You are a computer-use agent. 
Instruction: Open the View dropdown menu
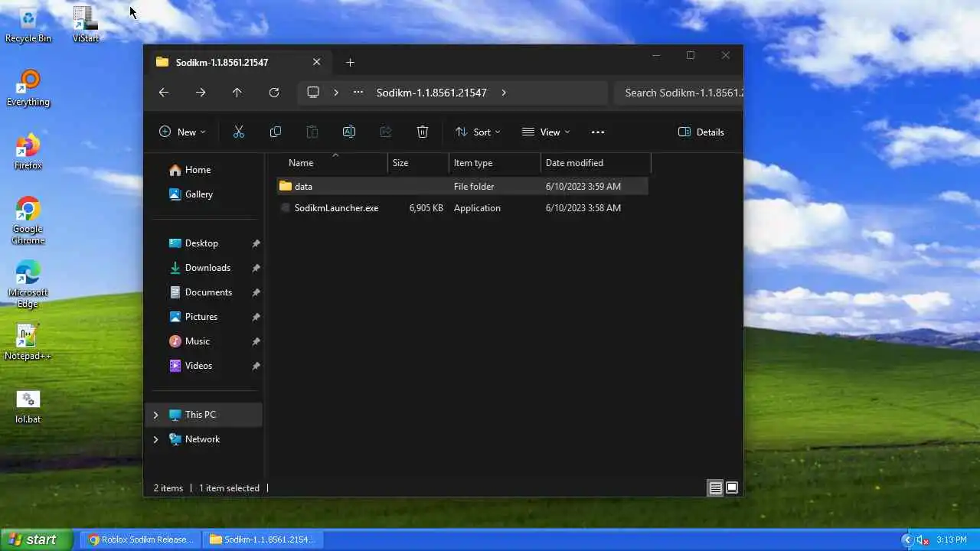pos(546,132)
